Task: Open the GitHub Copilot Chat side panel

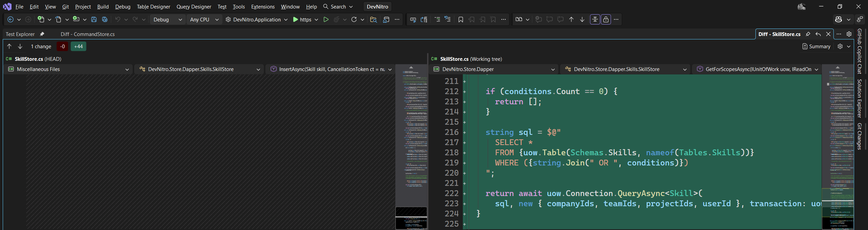Action: [x=860, y=51]
